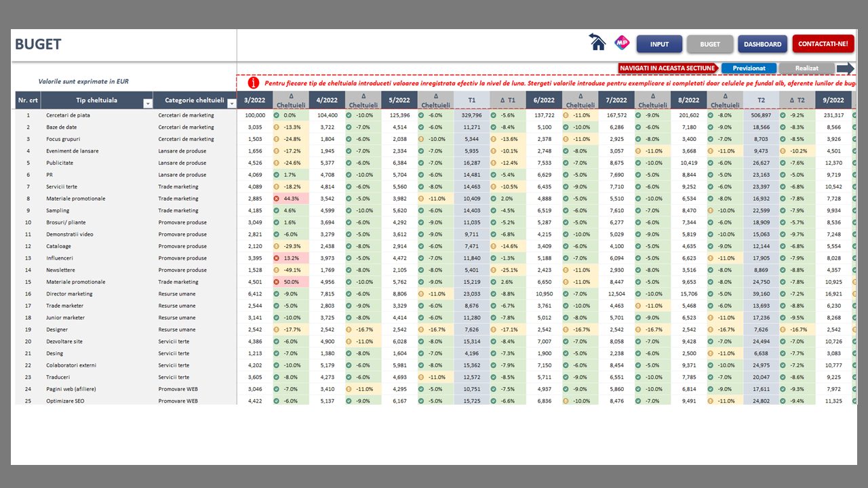Viewport: 868px width, 488px height.
Task: Open the Tip cheltuiala filter dropdown
Action: (x=148, y=103)
